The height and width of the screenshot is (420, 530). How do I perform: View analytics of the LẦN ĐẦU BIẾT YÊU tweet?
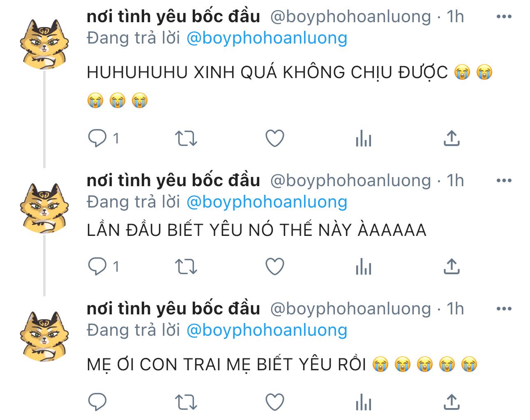[x=364, y=267]
